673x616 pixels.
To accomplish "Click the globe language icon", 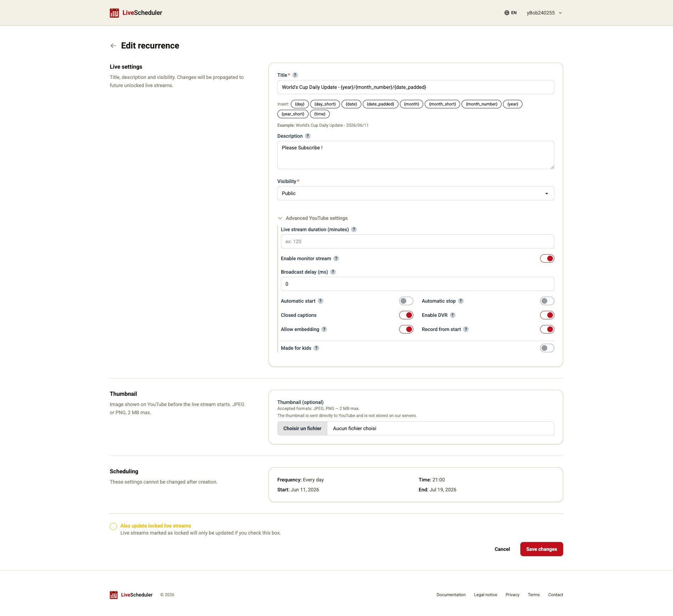I will click(507, 13).
